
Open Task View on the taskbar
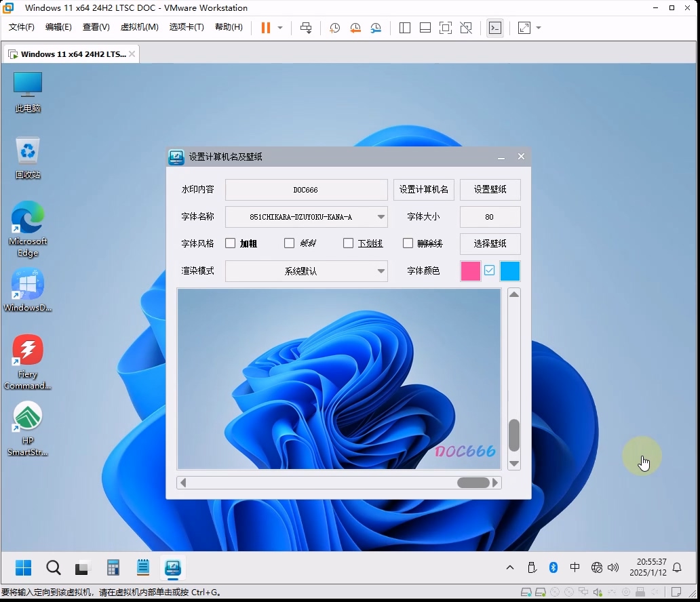click(81, 567)
